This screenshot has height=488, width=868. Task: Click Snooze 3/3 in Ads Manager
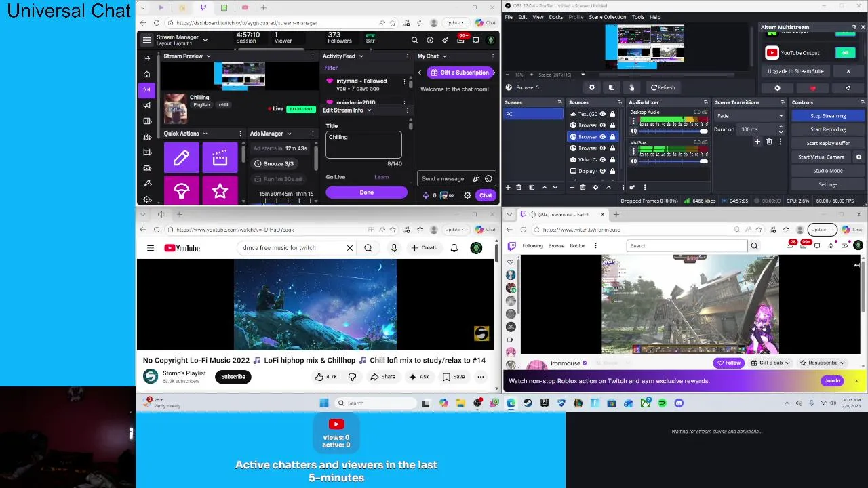point(274,163)
